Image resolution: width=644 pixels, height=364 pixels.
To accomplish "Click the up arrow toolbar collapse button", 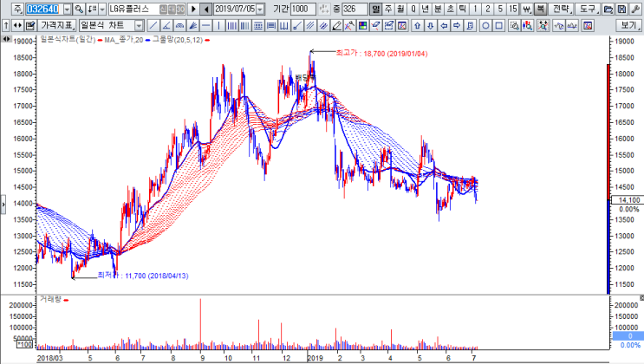I will click(6, 26).
